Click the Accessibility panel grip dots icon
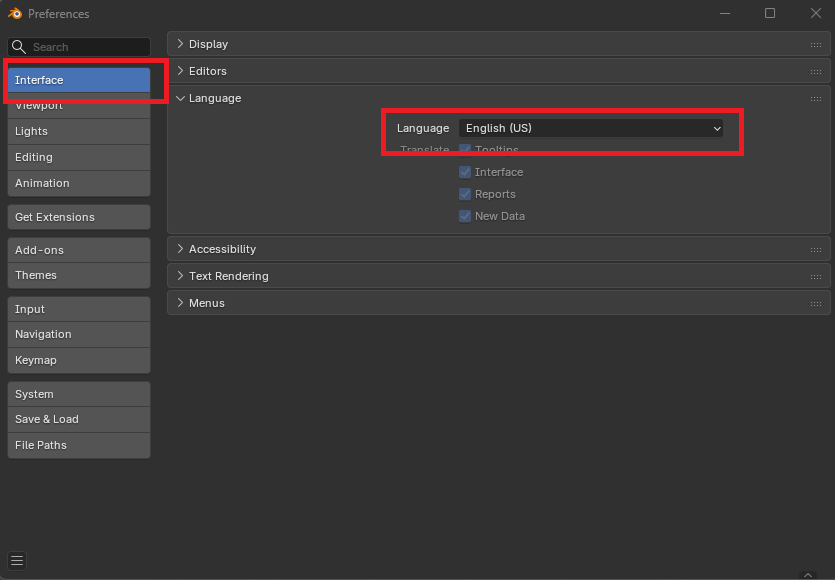 point(816,250)
